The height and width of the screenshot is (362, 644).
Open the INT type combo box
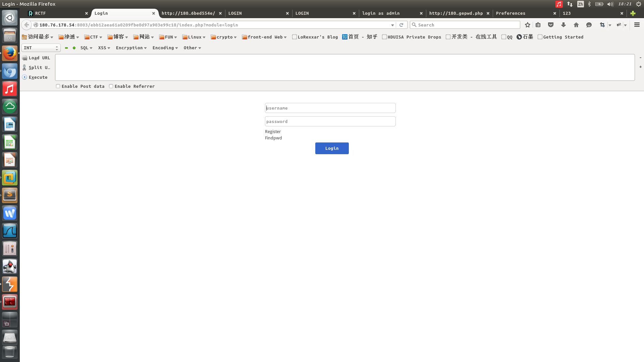[41, 48]
